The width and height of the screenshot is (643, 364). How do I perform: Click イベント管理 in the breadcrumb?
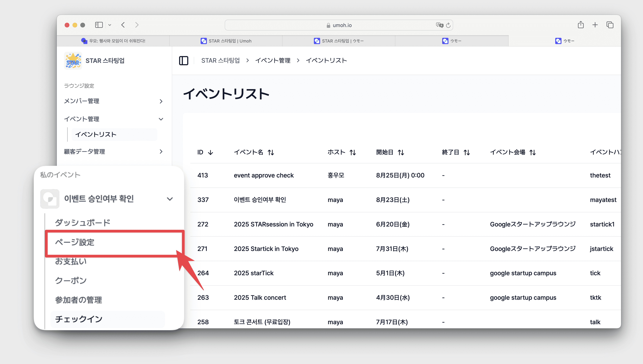click(x=273, y=61)
